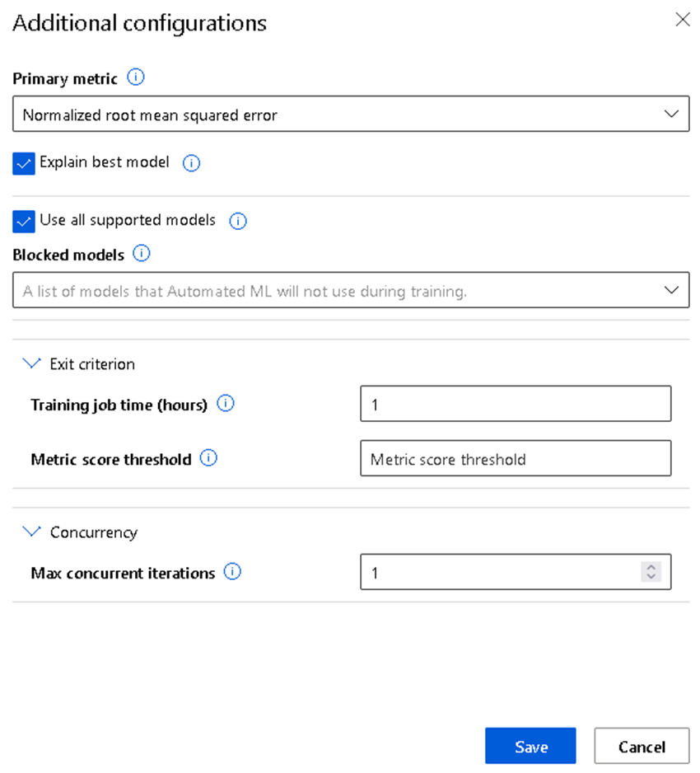Save the additional configurations
This screenshot has width=700, height=773.
coord(530,746)
